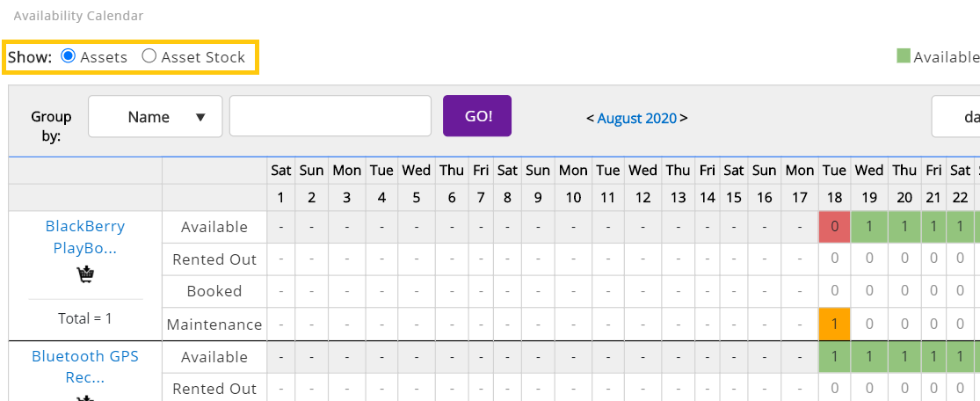Click the cart icon under Bluetooth GPS Receiver
The height and width of the screenshot is (401, 980).
85,397
